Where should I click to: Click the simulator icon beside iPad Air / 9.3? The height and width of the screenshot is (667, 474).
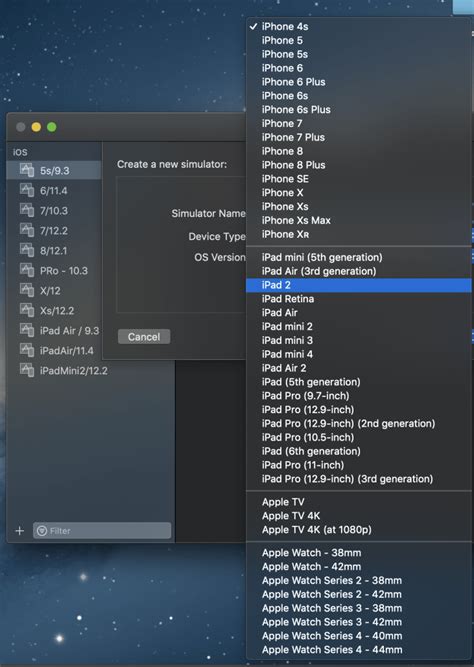tap(27, 330)
